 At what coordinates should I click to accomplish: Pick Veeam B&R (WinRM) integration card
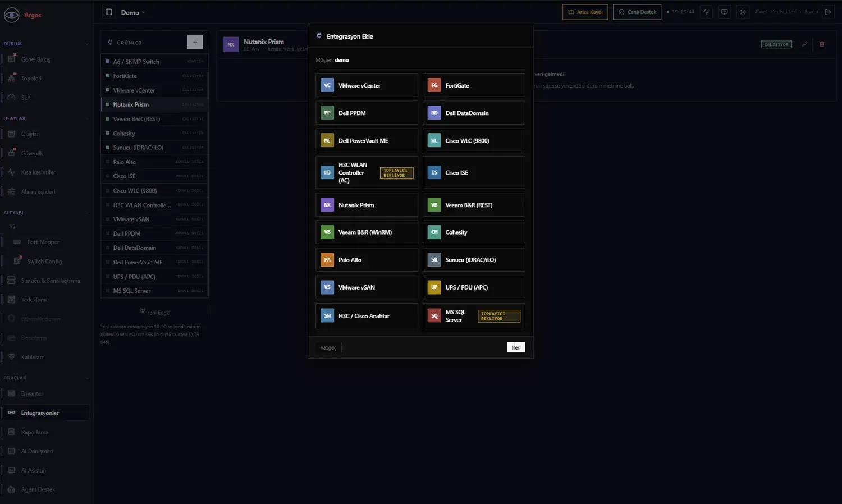(367, 232)
